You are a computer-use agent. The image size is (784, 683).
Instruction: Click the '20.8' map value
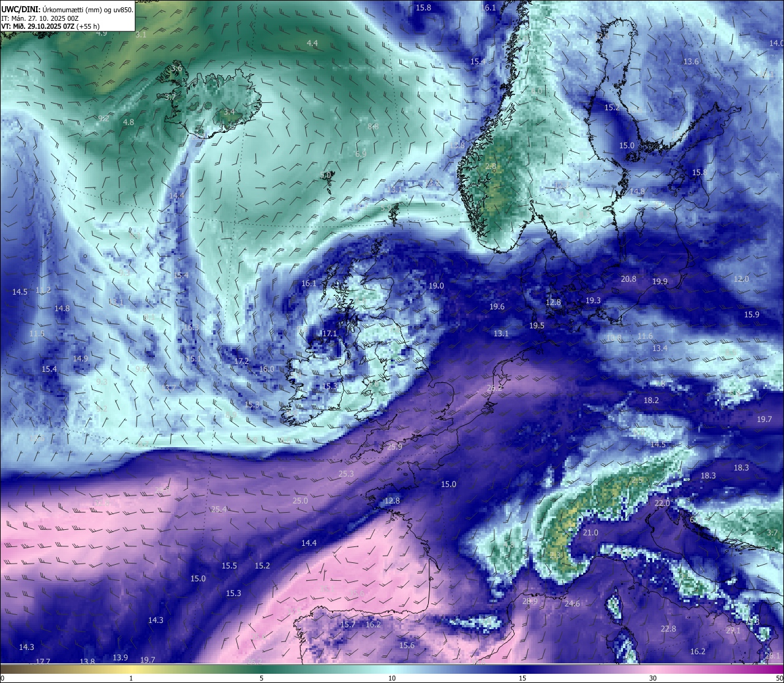628,278
